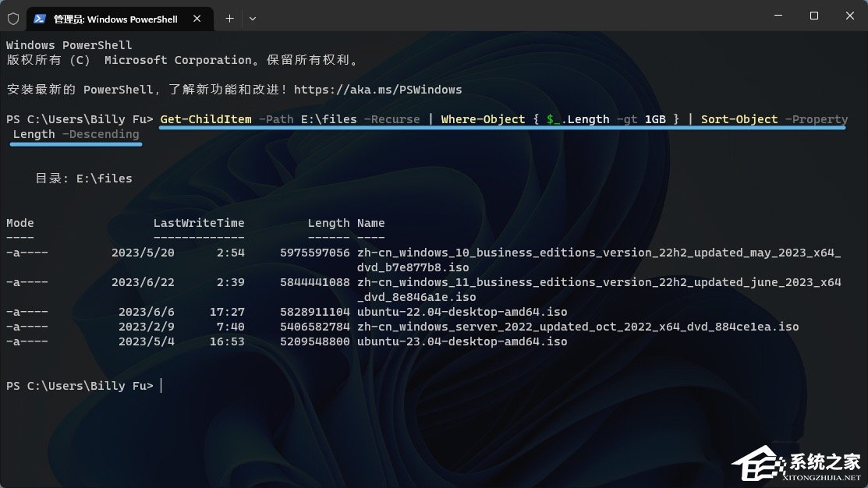Click the date 2023/5/20

pyautogui.click(x=143, y=253)
